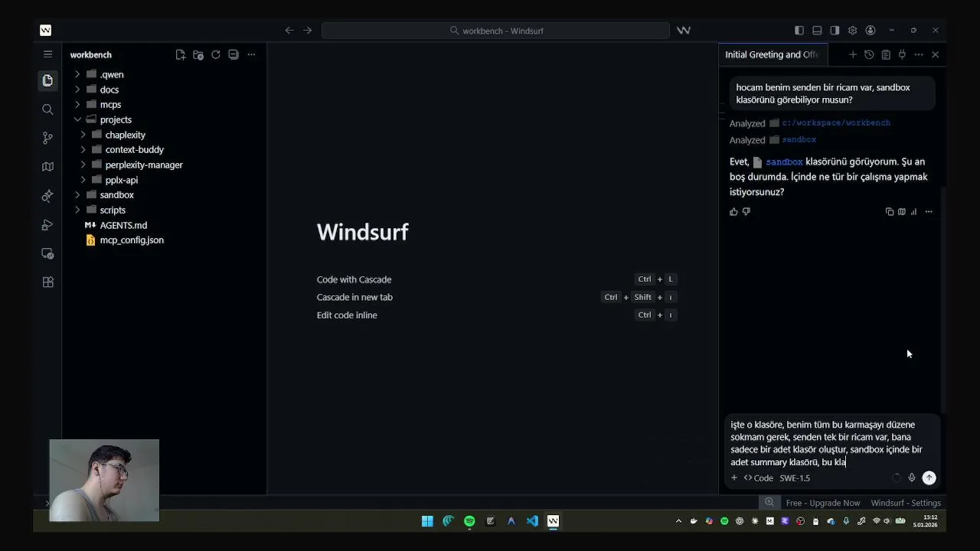
Task: Select the Initial Greeting conversation tab
Action: point(772,54)
